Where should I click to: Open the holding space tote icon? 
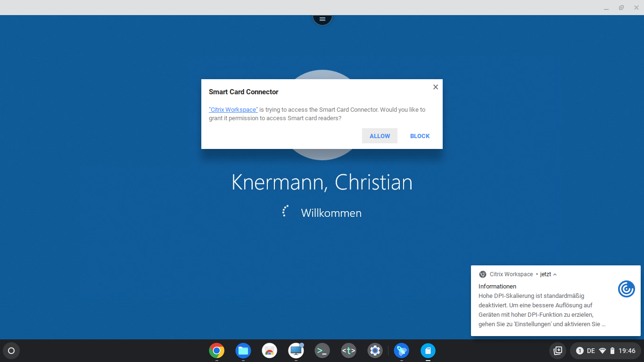click(x=558, y=351)
